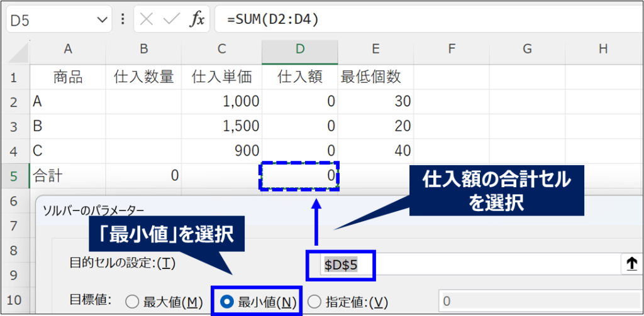Viewport: 644px width, 316px height.
Task: Click the Name Box showing D5
Action: pos(50,19)
